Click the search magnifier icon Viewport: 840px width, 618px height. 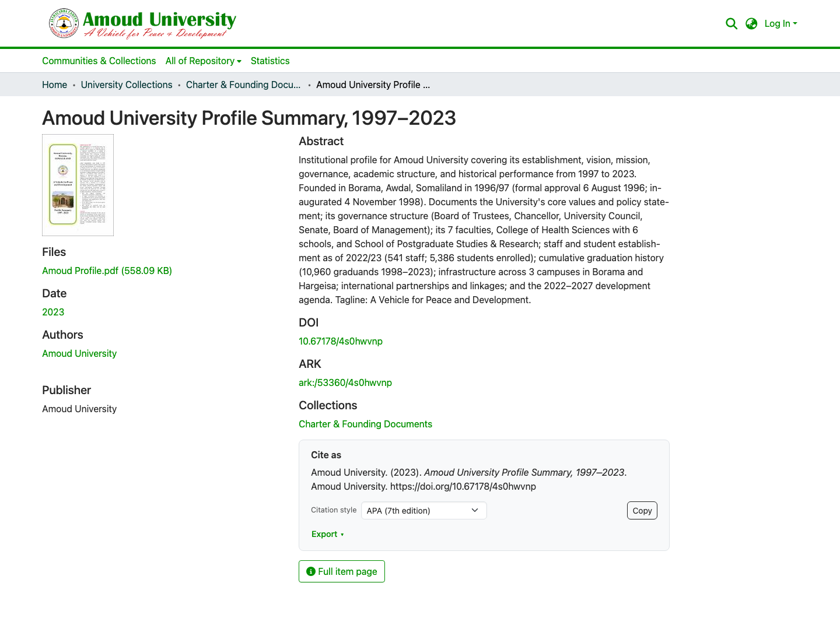(731, 24)
